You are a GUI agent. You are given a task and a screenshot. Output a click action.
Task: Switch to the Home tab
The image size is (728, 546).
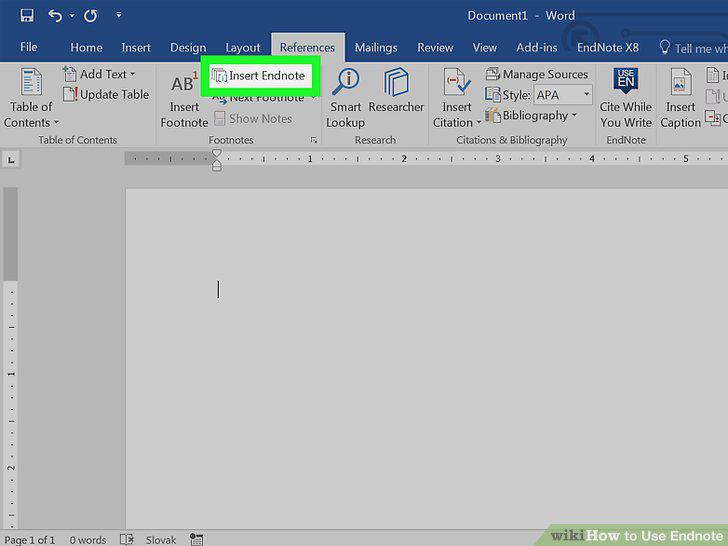click(86, 47)
